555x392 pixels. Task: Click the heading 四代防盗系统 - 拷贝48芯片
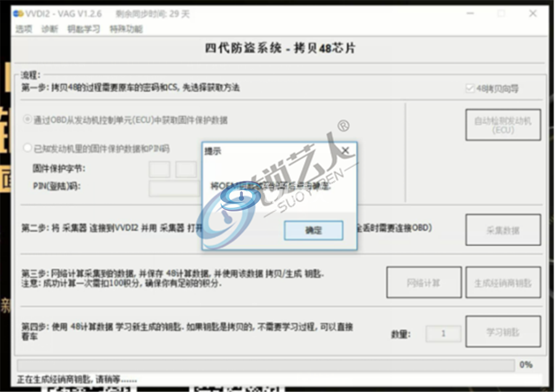pyautogui.click(x=281, y=49)
